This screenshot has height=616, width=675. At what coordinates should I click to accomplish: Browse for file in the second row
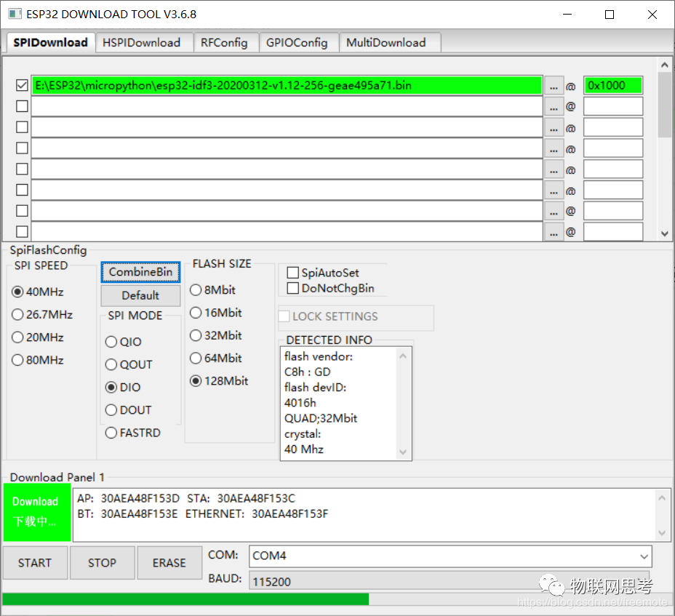[554, 106]
